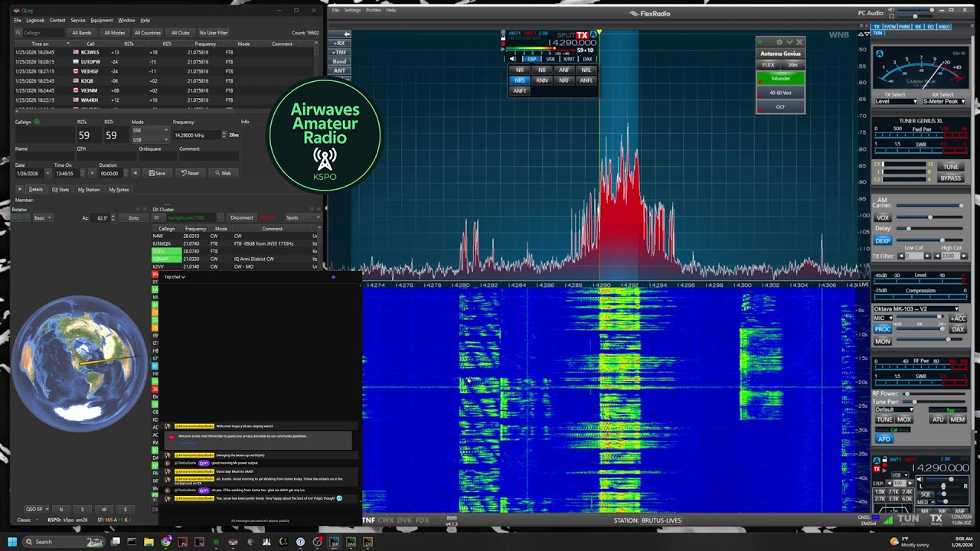Select 40-80 Vert antenna in Antenna Genius

780,93
